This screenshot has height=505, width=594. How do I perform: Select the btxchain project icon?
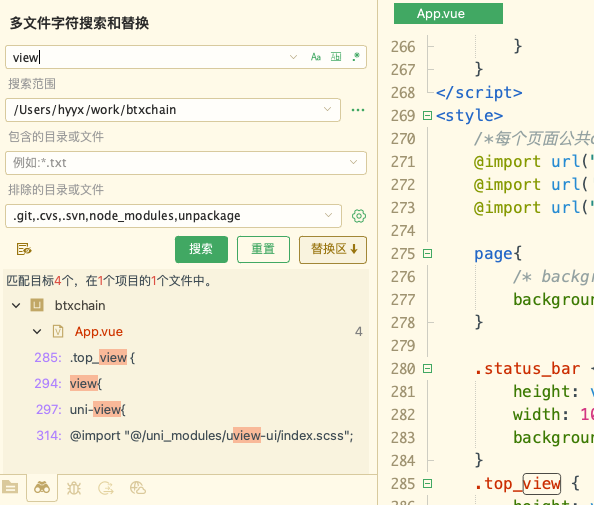(37, 305)
